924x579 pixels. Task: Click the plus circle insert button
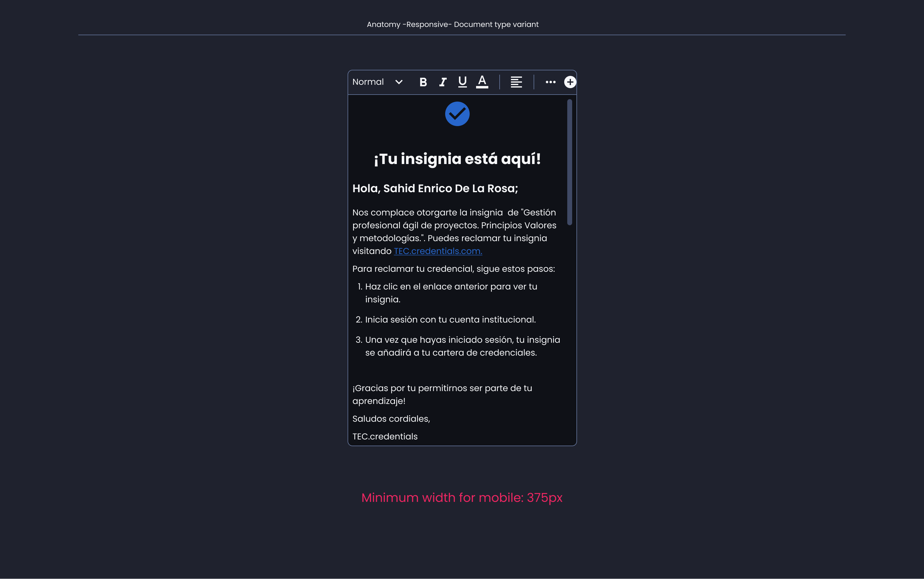[x=570, y=82]
